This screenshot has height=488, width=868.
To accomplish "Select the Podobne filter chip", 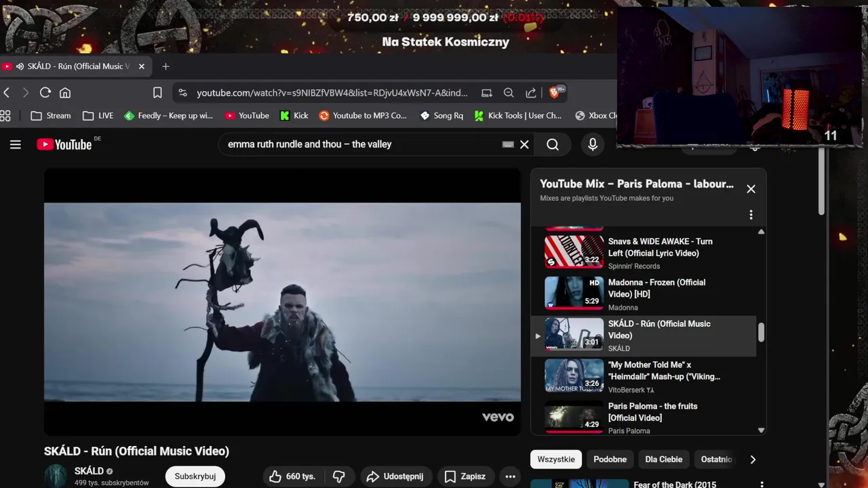I will tap(610, 460).
